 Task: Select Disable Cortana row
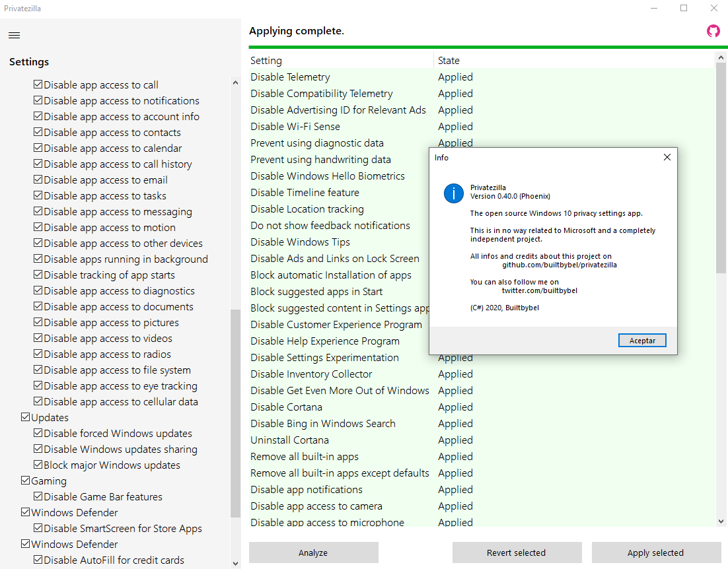pos(482,407)
